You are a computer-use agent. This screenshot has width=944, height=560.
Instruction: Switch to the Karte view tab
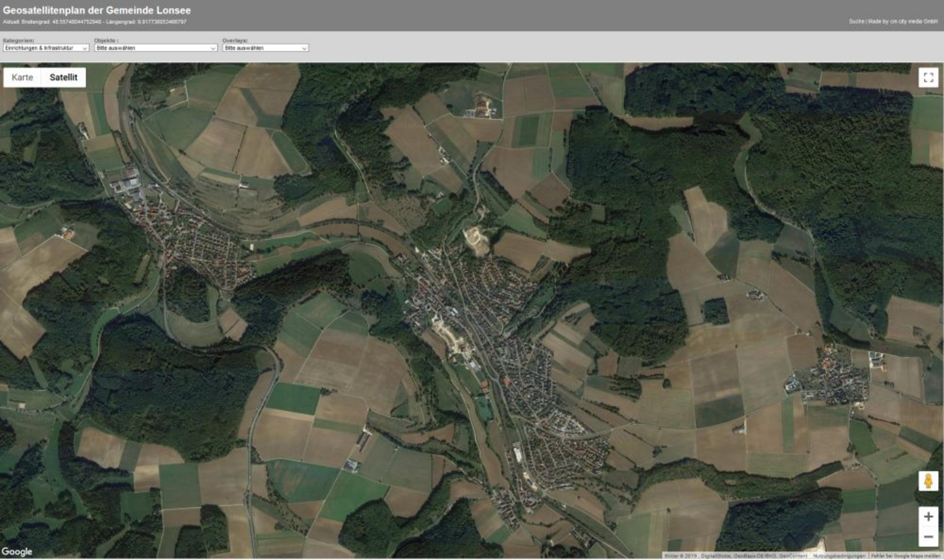pyautogui.click(x=23, y=77)
